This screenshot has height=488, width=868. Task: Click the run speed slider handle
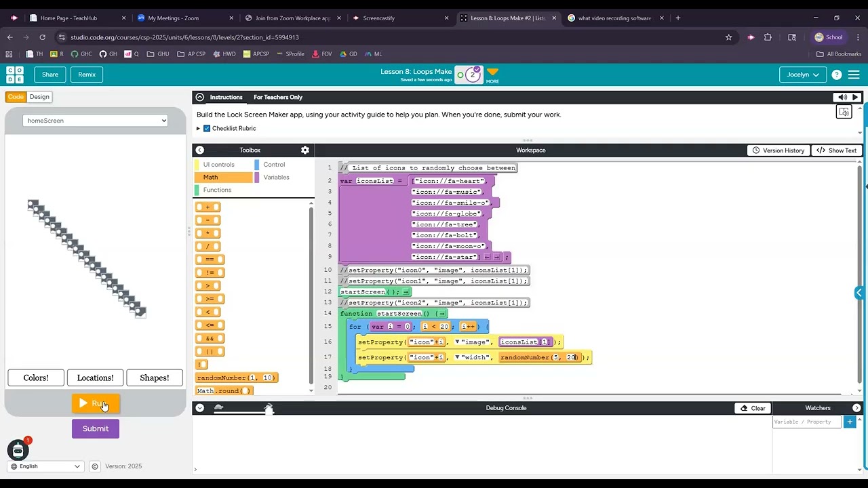269,409
